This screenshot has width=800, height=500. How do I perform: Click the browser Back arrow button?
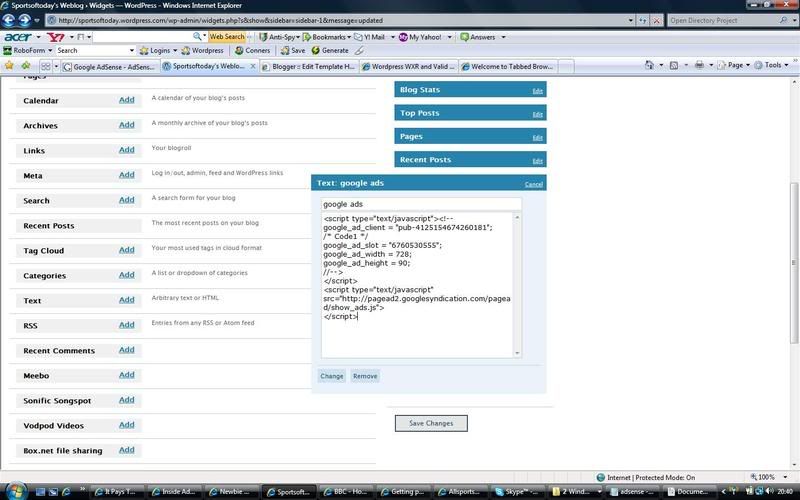(x=9, y=20)
